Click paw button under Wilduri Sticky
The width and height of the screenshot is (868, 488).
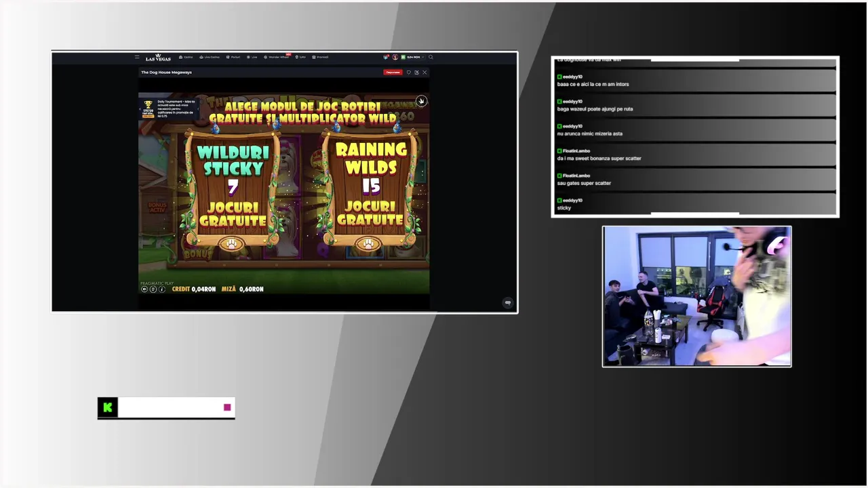pos(231,244)
